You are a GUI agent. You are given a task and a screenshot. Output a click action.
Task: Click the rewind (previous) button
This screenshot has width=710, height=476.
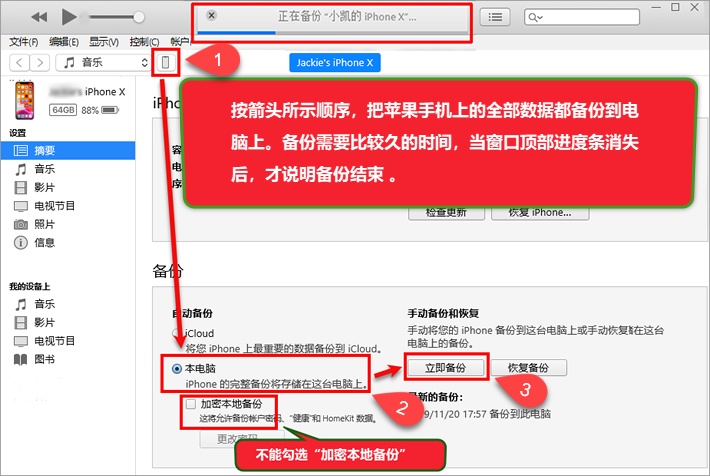(40, 17)
